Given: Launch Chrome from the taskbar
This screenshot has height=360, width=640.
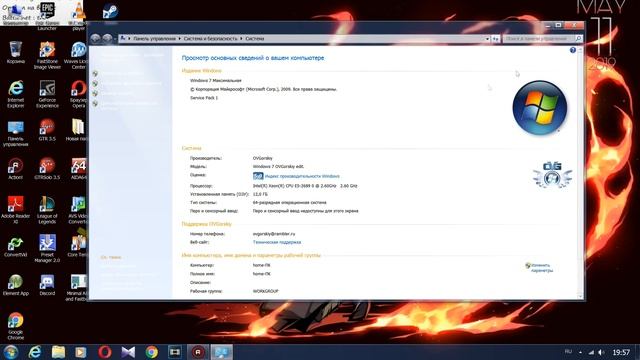Looking at the screenshot, I should pos(151,352).
